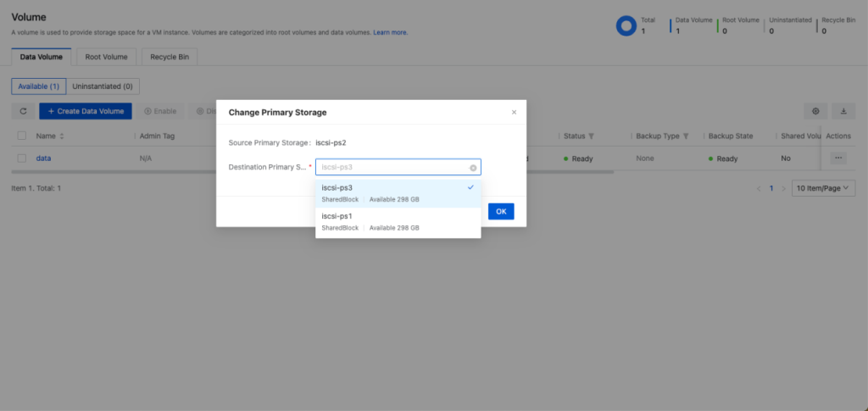The width and height of the screenshot is (868, 411).
Task: Click into the Destination Primary Storage field
Action: [390, 168]
